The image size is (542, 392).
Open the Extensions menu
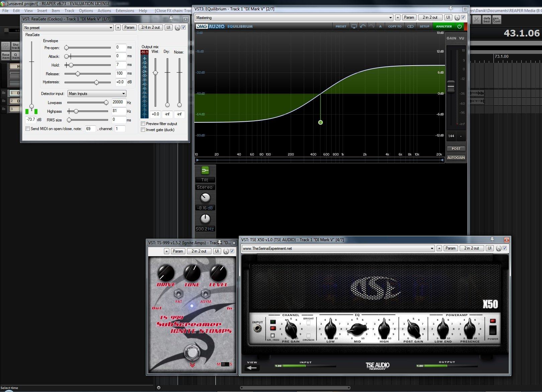point(124,11)
